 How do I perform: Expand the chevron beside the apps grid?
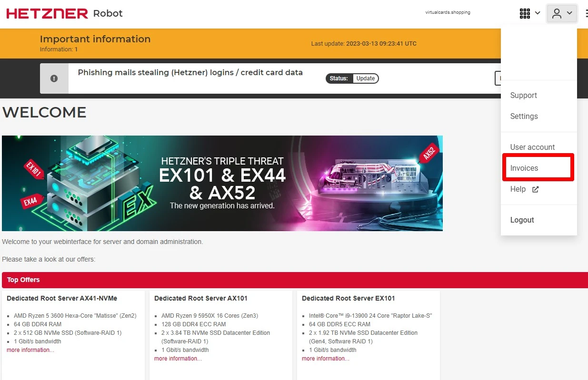coord(538,13)
